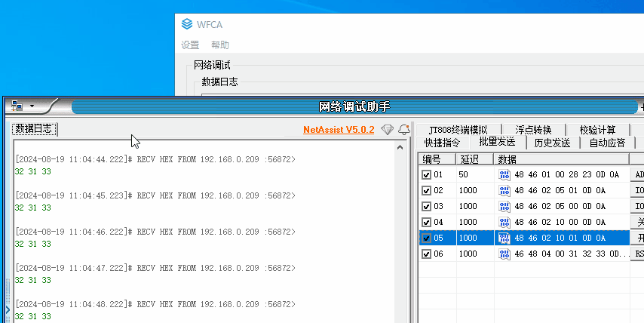Open the NetAssist V5.0.2 link

coord(339,130)
